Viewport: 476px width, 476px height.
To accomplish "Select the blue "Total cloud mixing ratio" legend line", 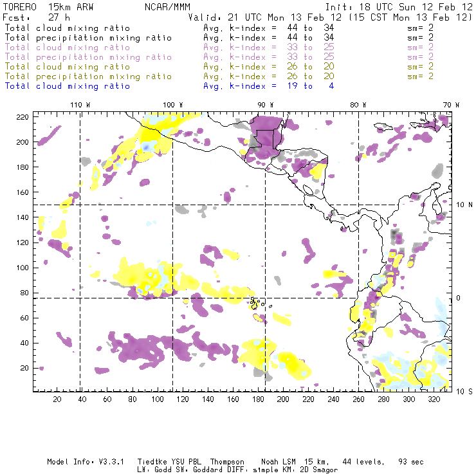I will click(x=68, y=86).
